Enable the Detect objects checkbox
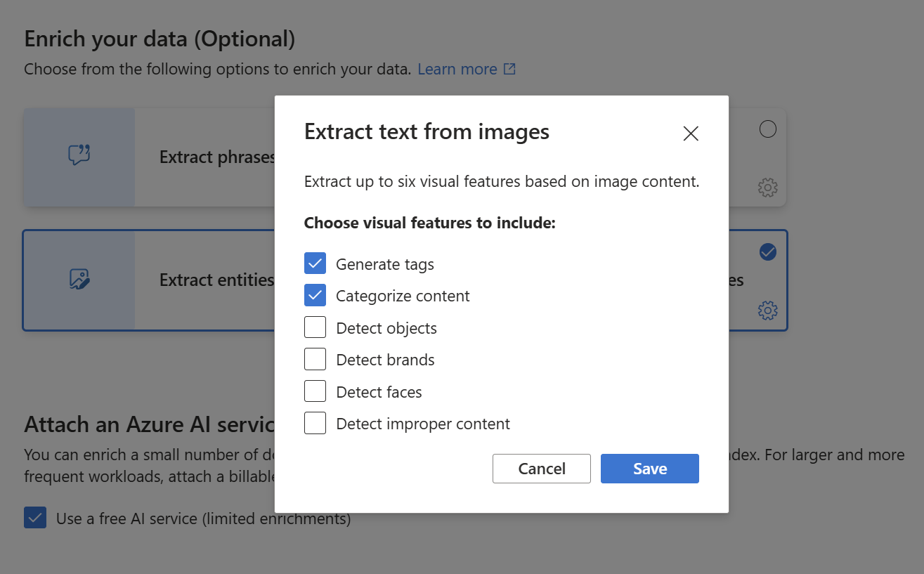The image size is (924, 574). click(x=315, y=328)
